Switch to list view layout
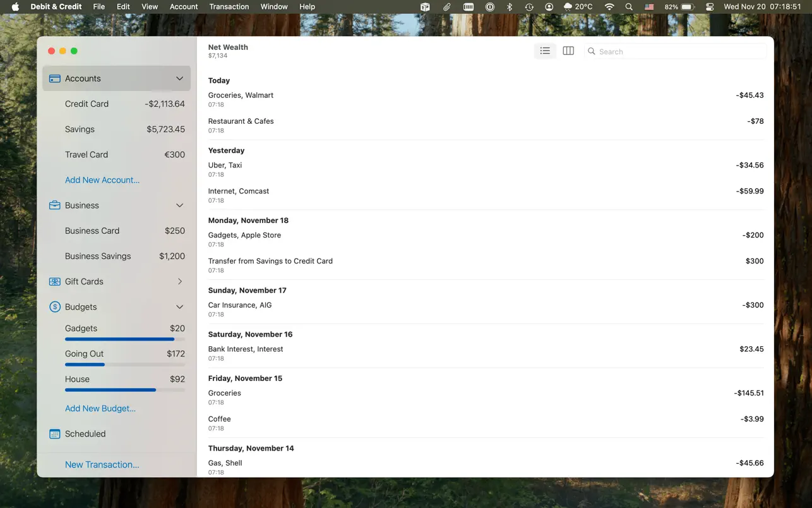The image size is (812, 508). [545, 51]
